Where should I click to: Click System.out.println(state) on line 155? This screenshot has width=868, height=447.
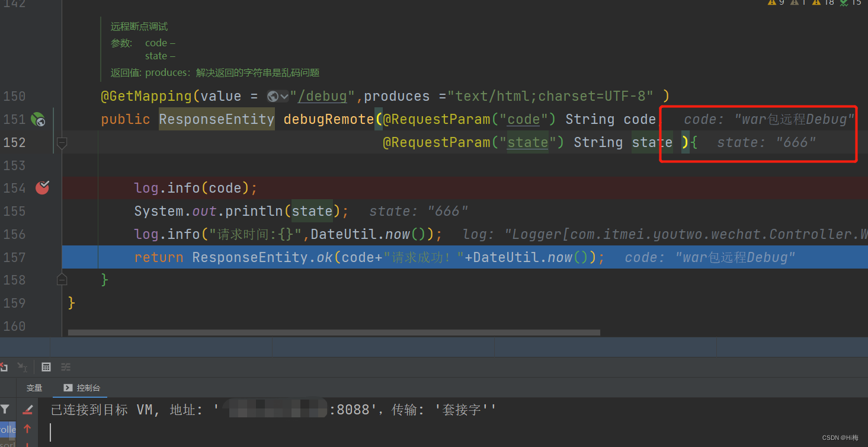[x=241, y=211]
